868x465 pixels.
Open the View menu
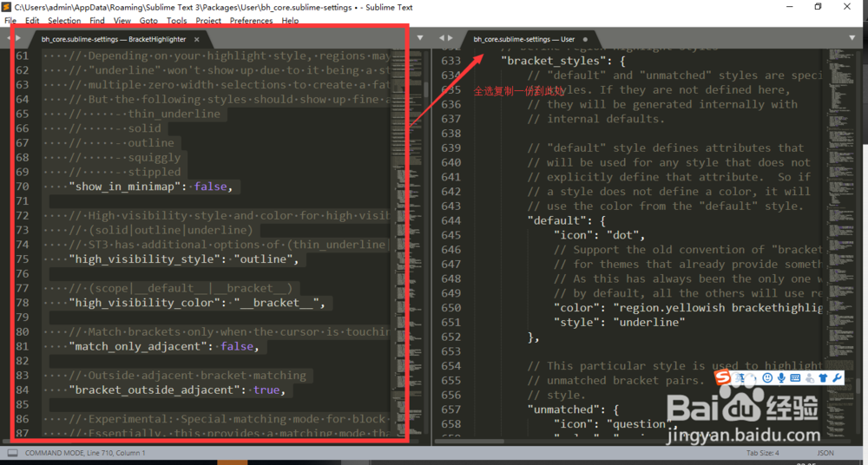point(122,21)
